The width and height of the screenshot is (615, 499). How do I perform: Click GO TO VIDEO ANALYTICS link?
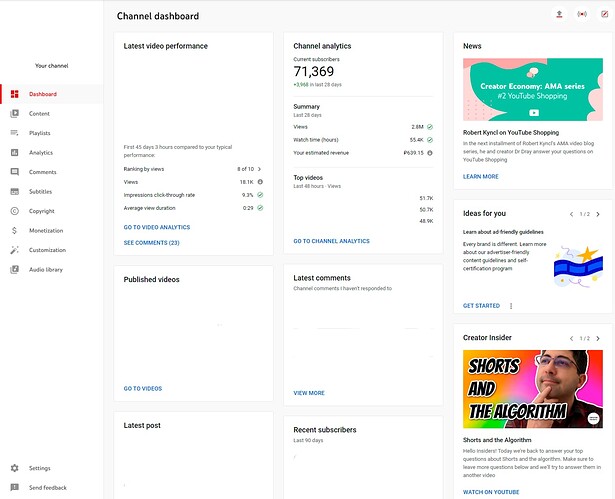point(157,227)
